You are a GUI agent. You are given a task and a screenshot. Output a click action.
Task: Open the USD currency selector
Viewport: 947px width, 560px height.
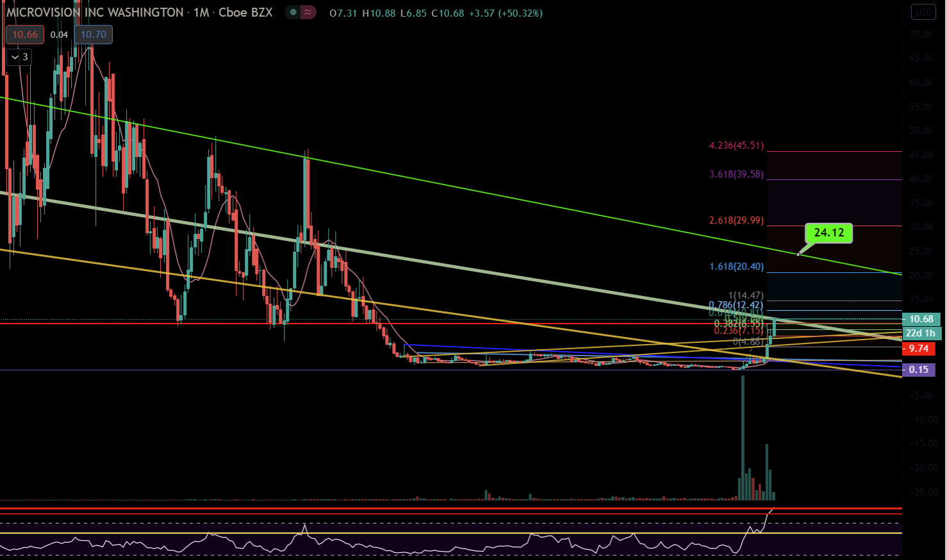(923, 12)
